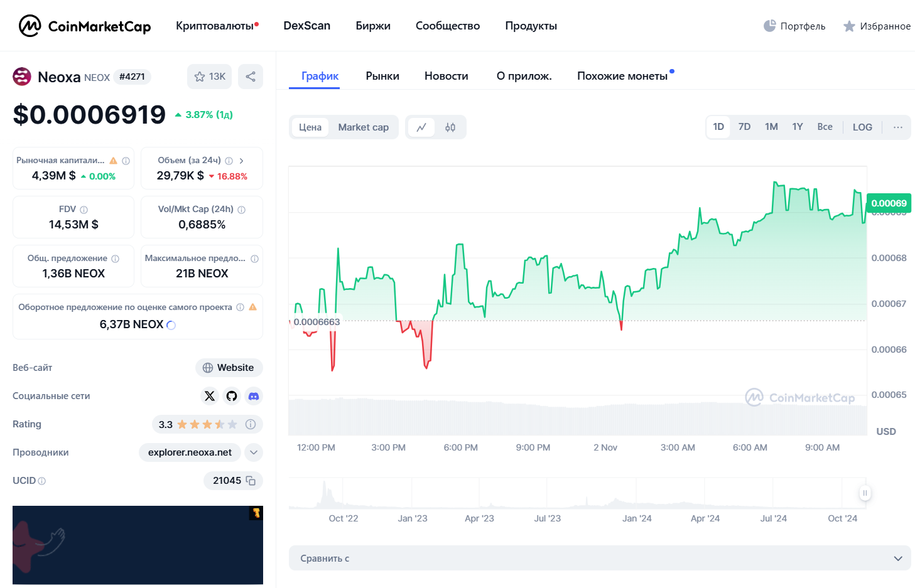The width and height of the screenshot is (915, 588).
Task: Click the chart range slider handle
Action: (x=865, y=493)
